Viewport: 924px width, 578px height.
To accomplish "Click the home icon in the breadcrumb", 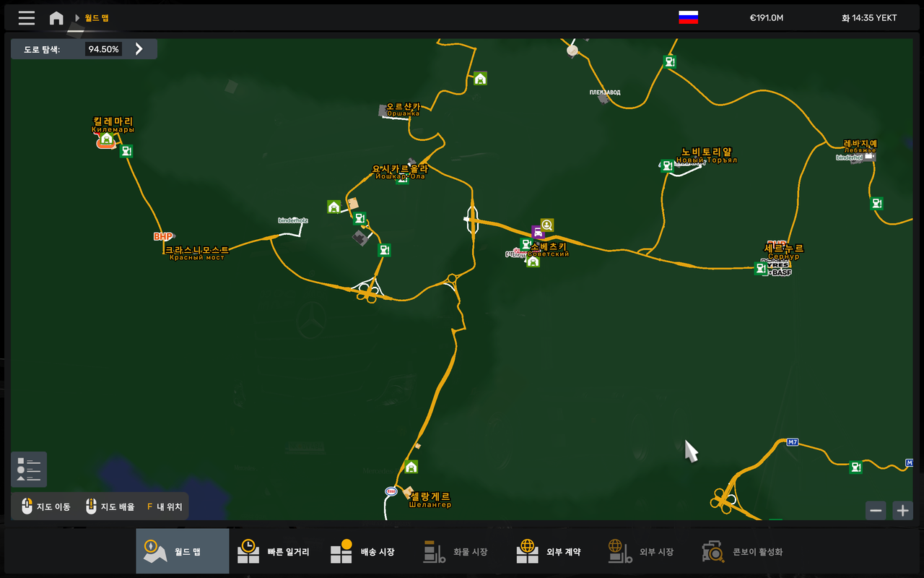I will coord(56,18).
